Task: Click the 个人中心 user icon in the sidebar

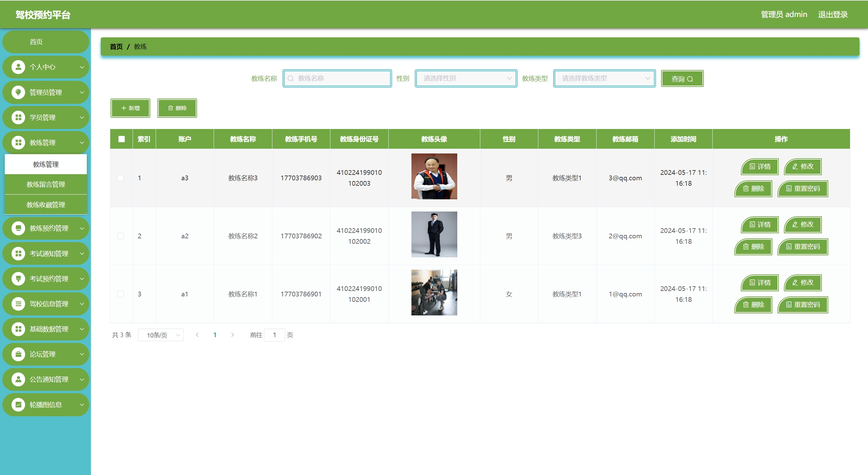Action: (x=18, y=67)
